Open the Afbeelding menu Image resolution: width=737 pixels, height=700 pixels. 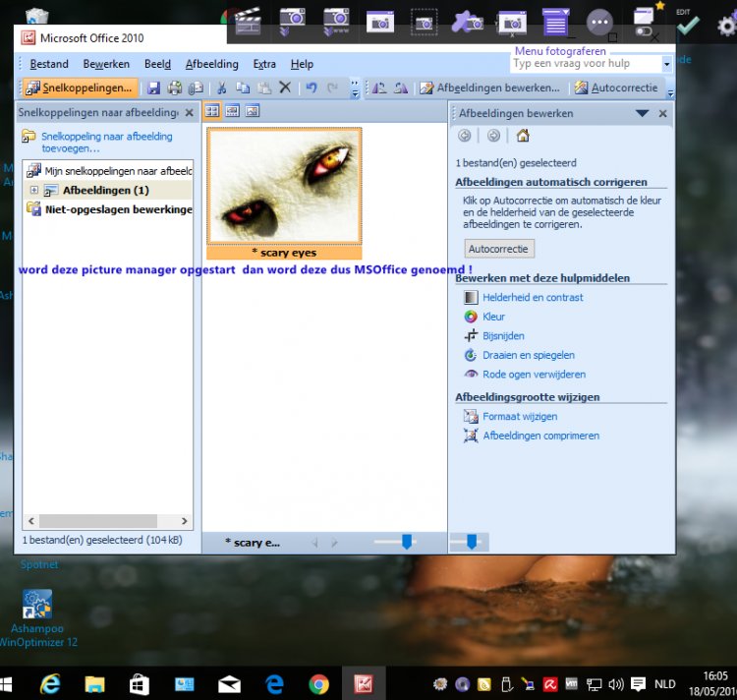(x=211, y=64)
